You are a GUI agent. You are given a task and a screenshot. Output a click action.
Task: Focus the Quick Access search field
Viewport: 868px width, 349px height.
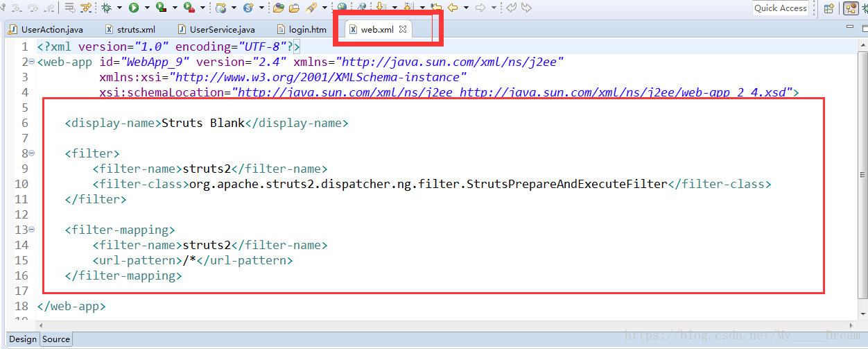pyautogui.click(x=781, y=8)
